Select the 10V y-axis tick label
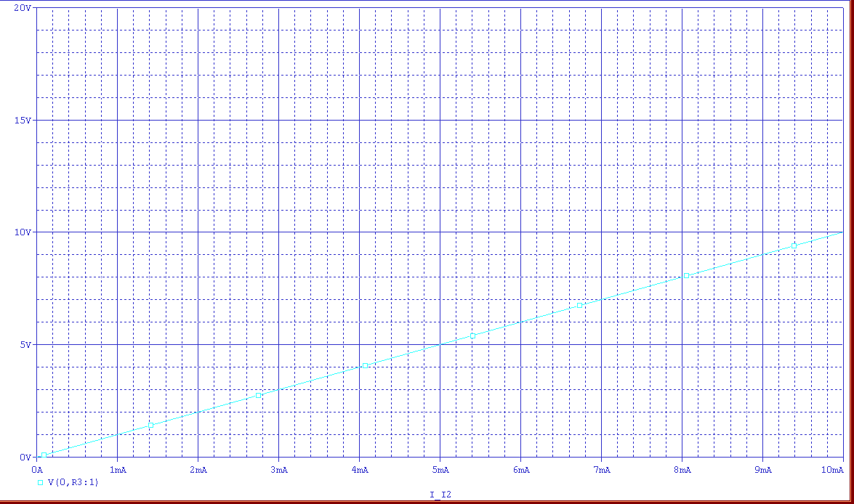 (23, 232)
